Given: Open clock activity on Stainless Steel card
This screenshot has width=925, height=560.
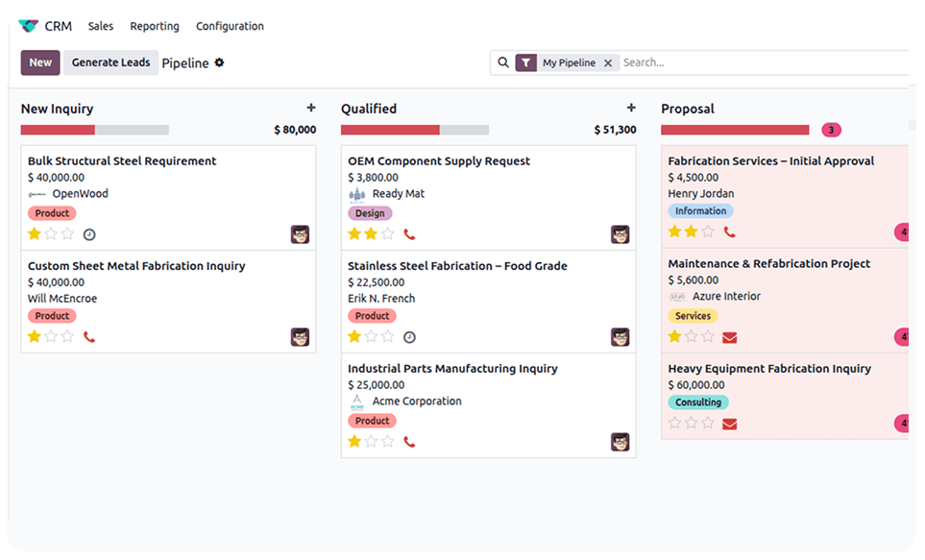Looking at the screenshot, I should pos(409,337).
